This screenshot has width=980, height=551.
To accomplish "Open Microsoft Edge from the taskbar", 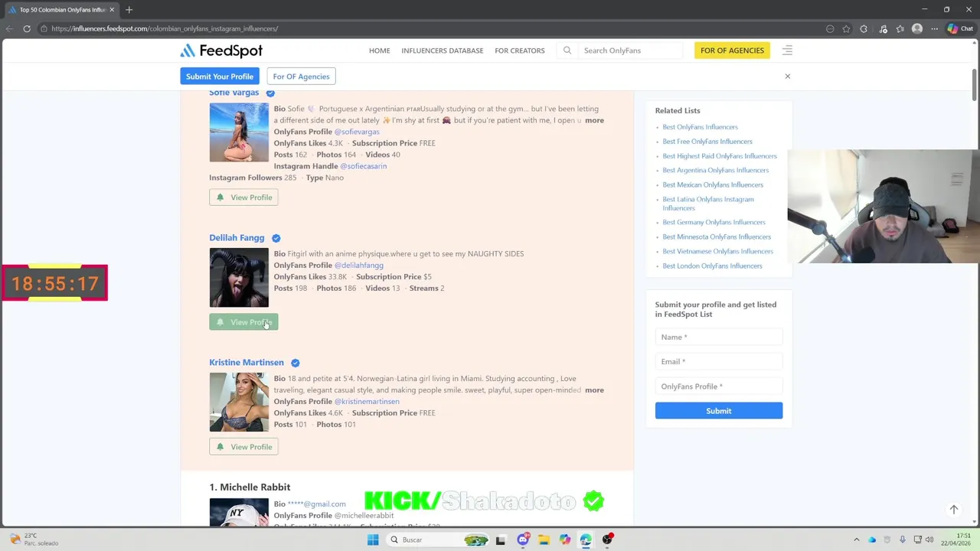I will [586, 540].
